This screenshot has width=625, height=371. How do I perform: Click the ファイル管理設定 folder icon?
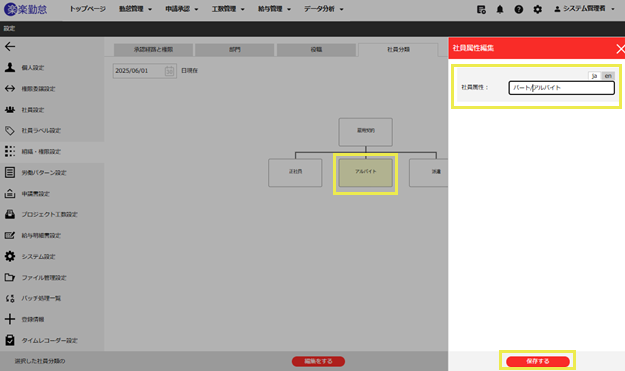(10, 277)
